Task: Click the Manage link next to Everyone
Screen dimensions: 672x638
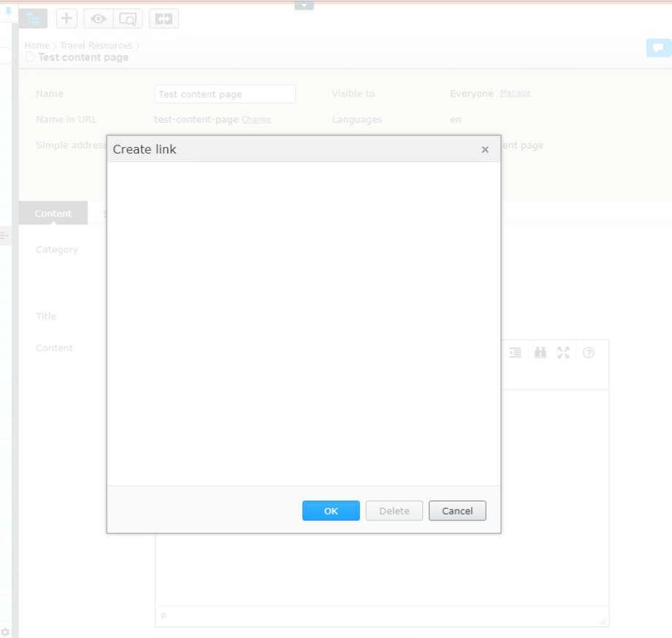Action: pyautogui.click(x=514, y=94)
